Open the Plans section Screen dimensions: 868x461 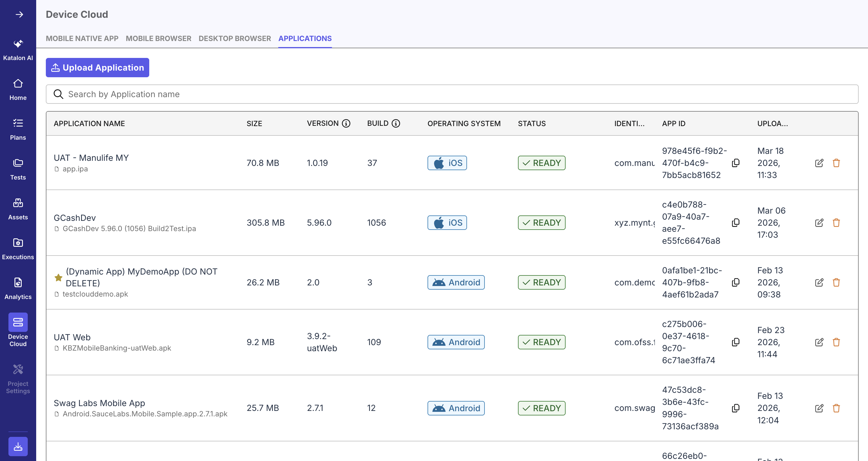(x=18, y=129)
